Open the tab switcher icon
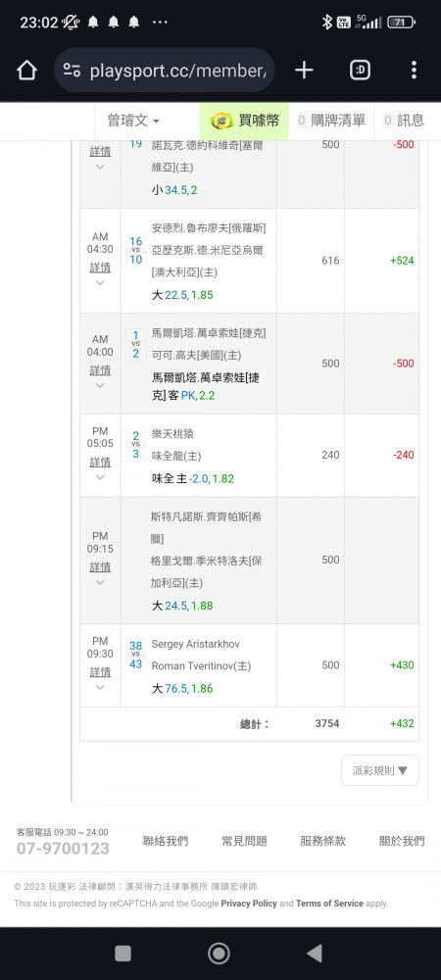 point(360,70)
